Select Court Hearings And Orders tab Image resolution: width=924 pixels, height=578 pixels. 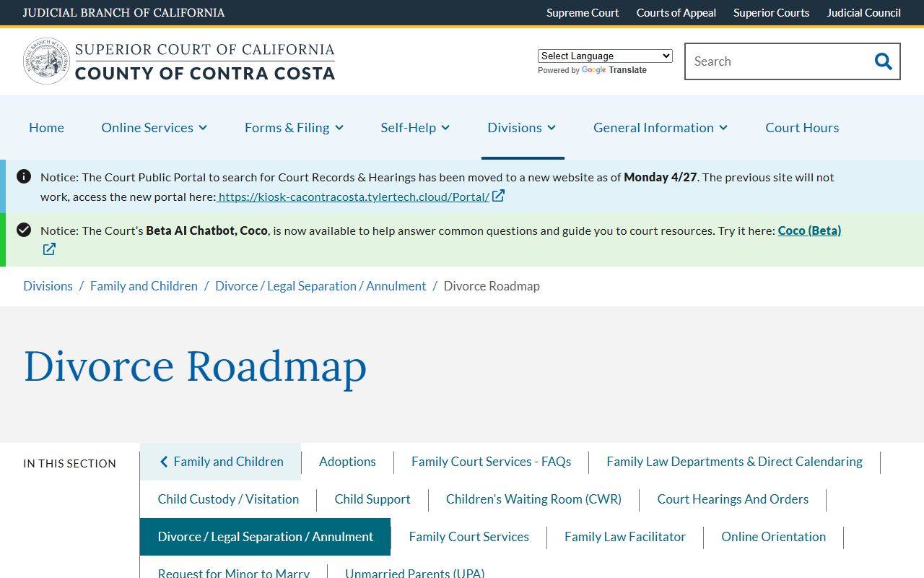click(x=733, y=499)
